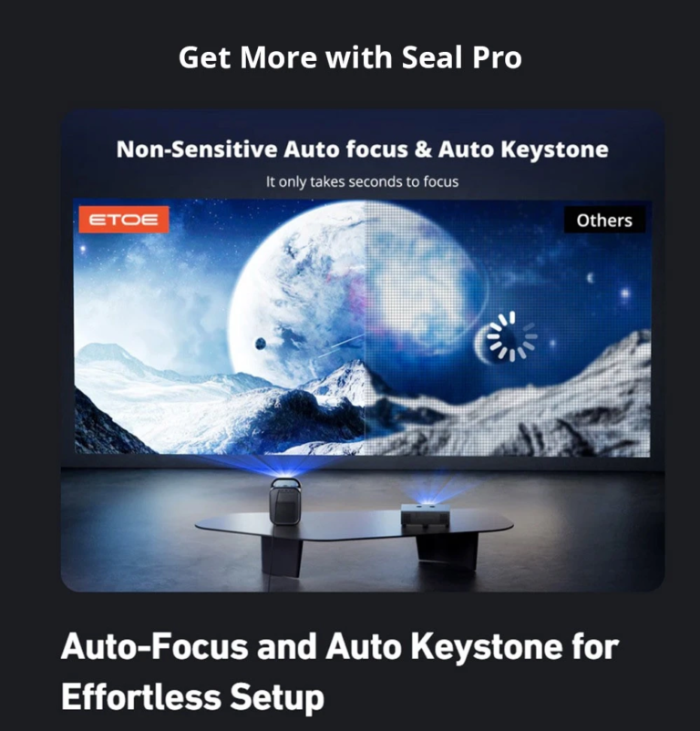
Task: Click the crescent moon in blurred sky
Action: tap(590, 278)
